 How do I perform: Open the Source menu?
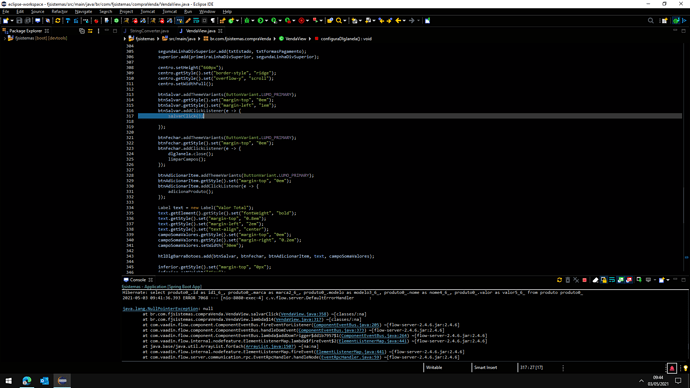(x=37, y=11)
